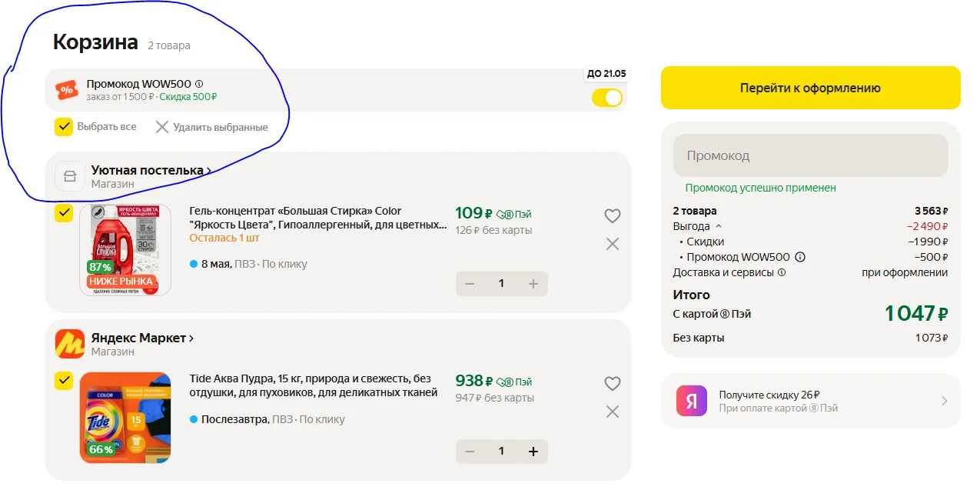
Task: Click Удалить выбранные link
Action: (211, 127)
